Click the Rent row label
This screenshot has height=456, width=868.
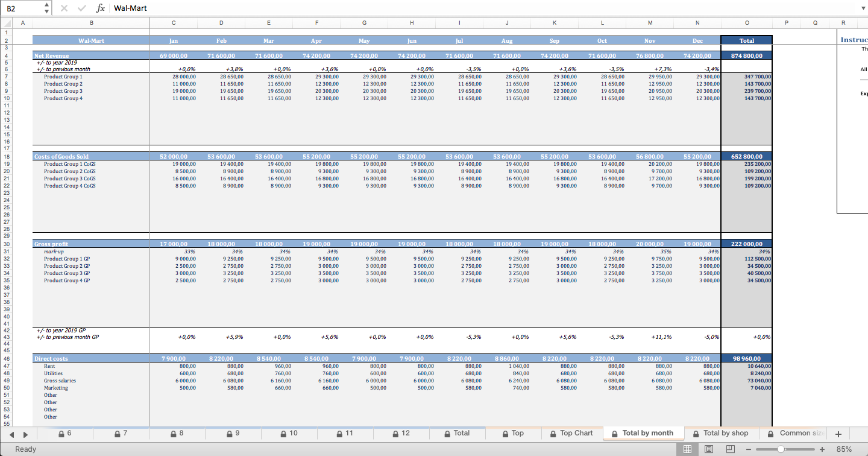[x=49, y=366]
